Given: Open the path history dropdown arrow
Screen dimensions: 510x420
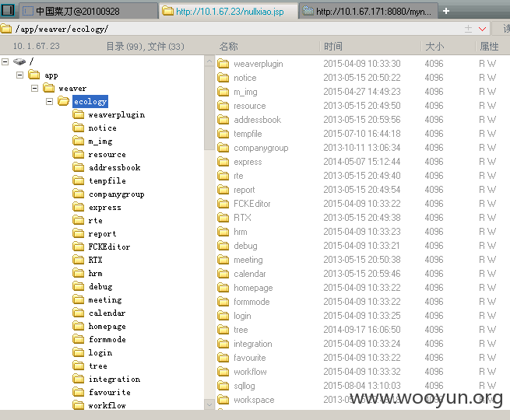Looking at the screenshot, I should click(482, 29).
